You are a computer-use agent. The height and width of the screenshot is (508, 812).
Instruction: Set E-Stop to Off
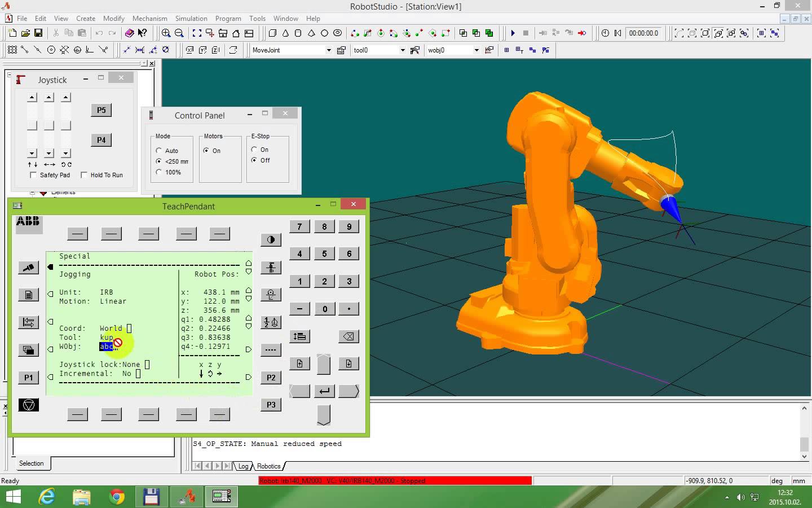coord(254,160)
